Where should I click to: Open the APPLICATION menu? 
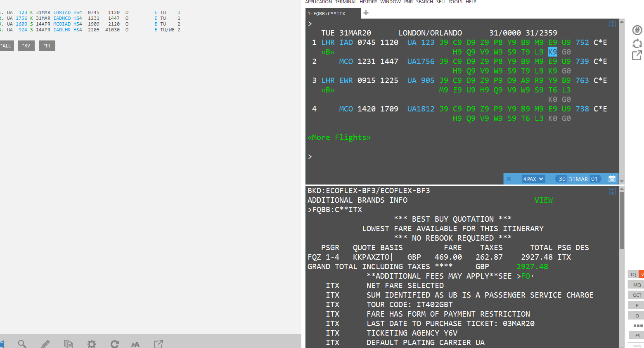pyautogui.click(x=318, y=2)
